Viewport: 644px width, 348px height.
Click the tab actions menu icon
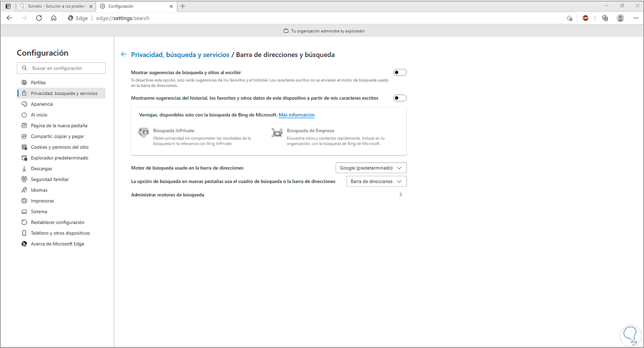coord(8,6)
